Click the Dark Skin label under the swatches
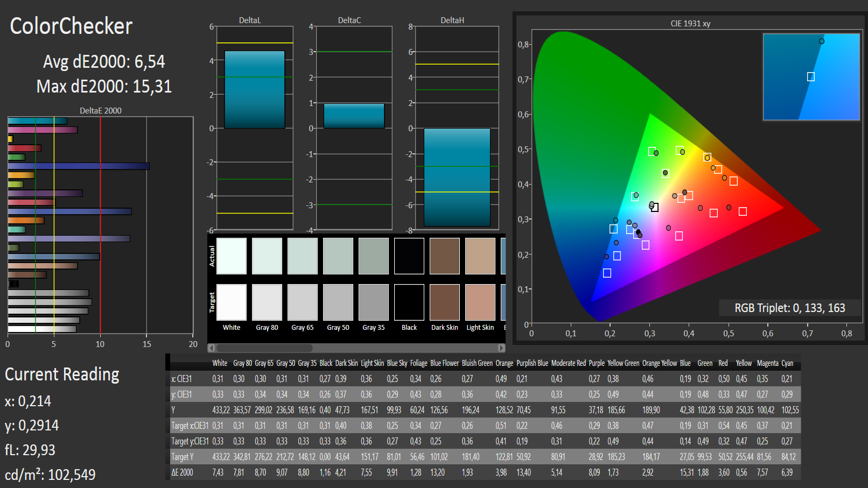Viewport: 868px width, 488px height. tap(445, 327)
